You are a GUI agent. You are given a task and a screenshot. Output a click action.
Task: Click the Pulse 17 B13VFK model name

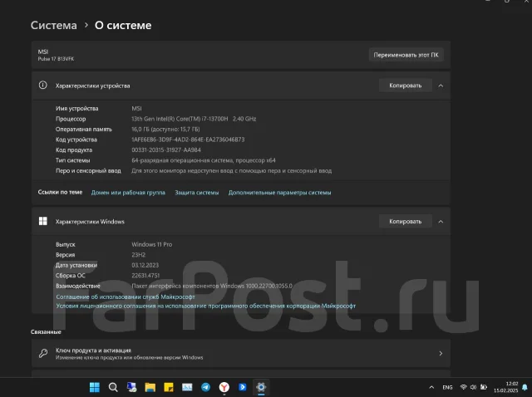56,59
